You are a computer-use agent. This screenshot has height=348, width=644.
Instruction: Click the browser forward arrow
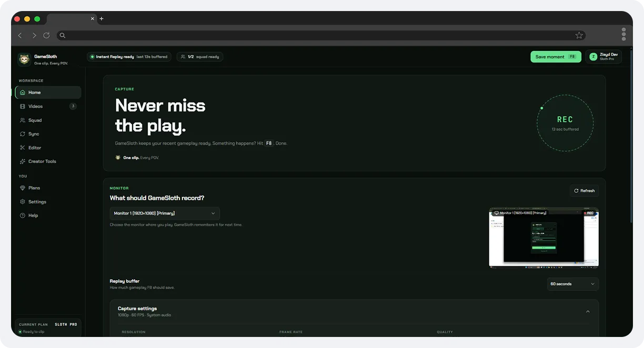coord(34,35)
